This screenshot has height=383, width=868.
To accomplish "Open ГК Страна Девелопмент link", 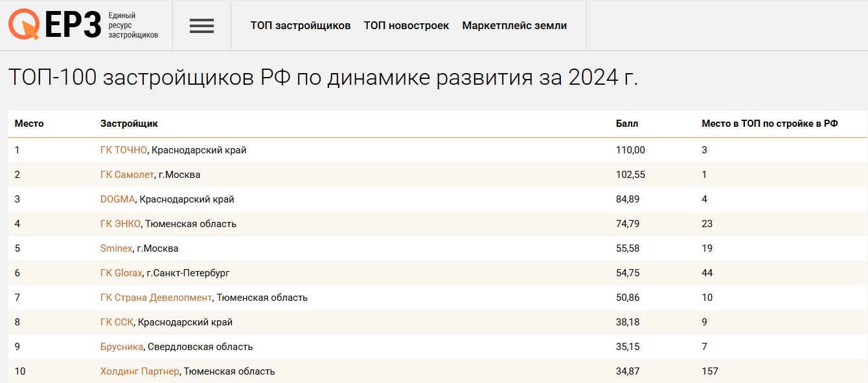I will [156, 298].
